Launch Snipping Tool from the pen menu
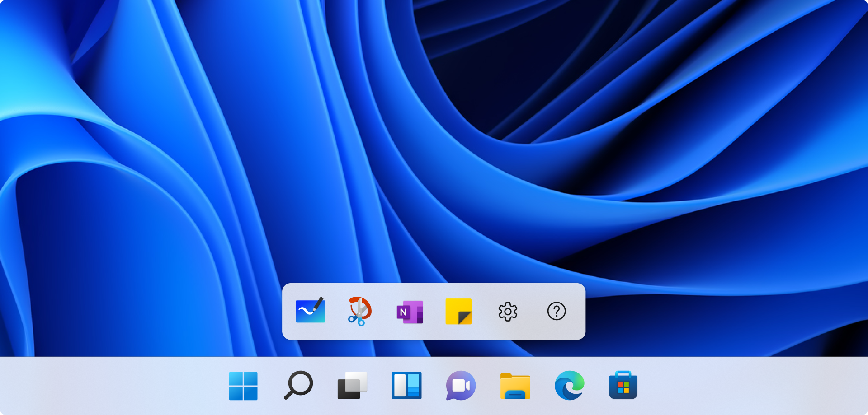The image size is (868, 415). (360, 311)
